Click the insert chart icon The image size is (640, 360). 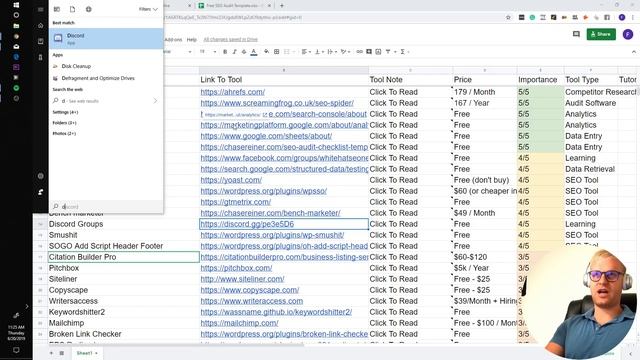[x=378, y=52]
